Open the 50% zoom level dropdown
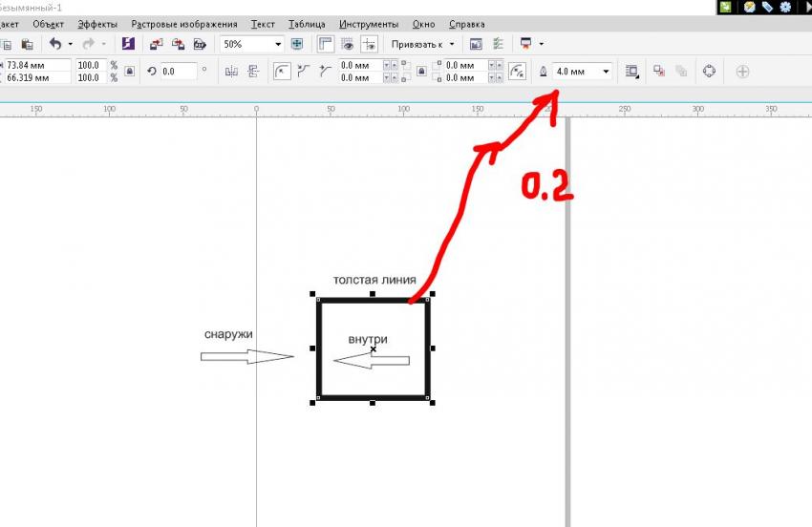 [278, 44]
